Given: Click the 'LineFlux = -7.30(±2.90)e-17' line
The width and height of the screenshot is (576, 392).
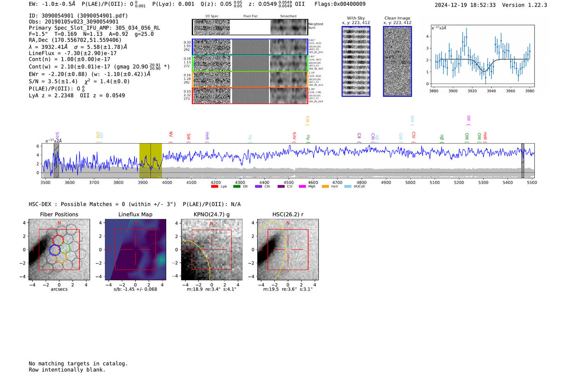Looking at the screenshot, I should (73, 53).
